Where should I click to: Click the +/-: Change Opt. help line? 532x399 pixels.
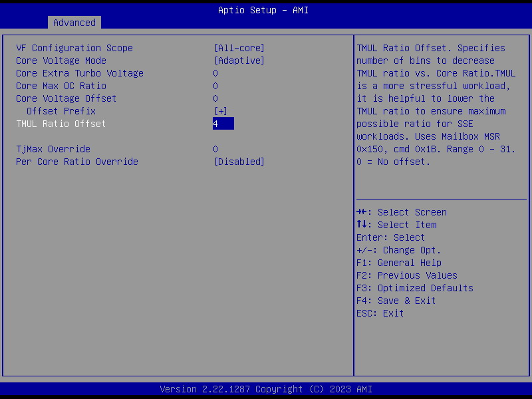click(398, 250)
